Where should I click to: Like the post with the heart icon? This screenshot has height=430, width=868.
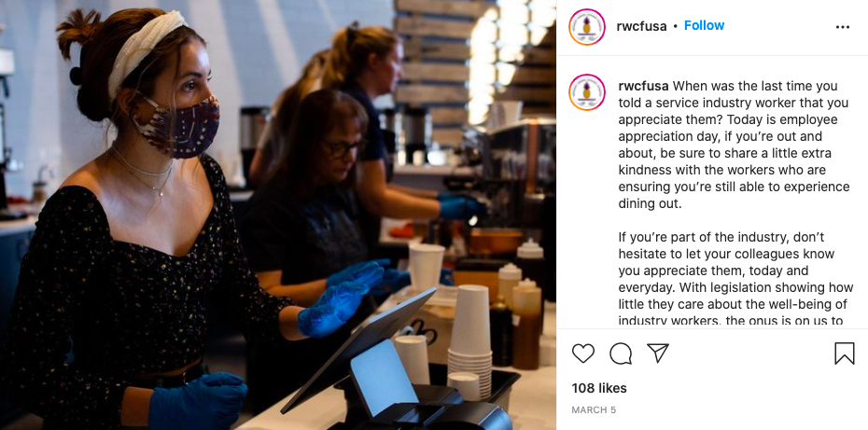click(x=583, y=354)
